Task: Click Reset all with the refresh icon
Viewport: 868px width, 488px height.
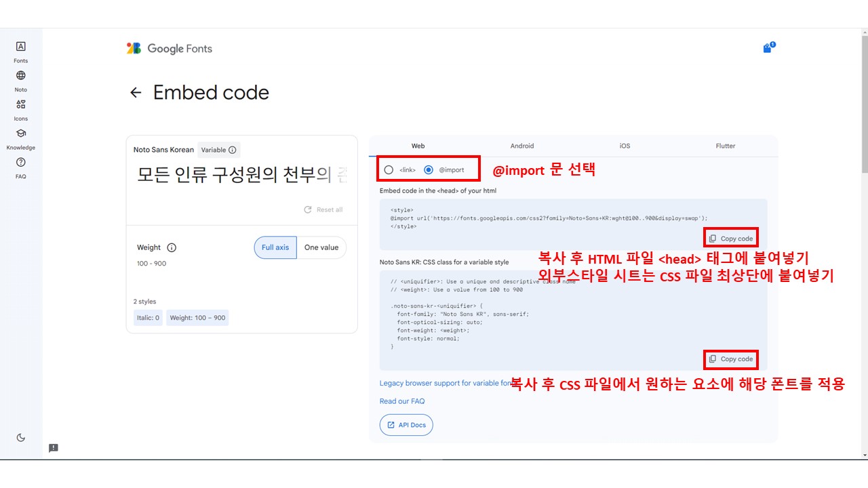Action: tap(323, 210)
